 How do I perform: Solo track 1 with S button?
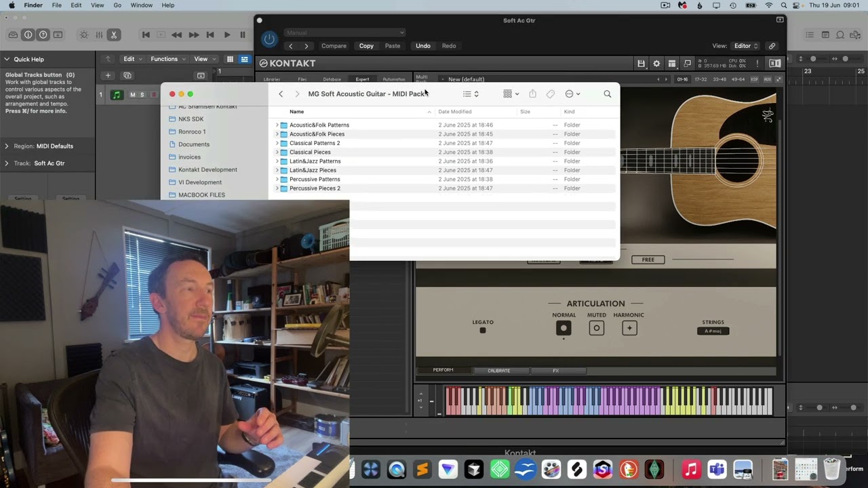point(142,95)
